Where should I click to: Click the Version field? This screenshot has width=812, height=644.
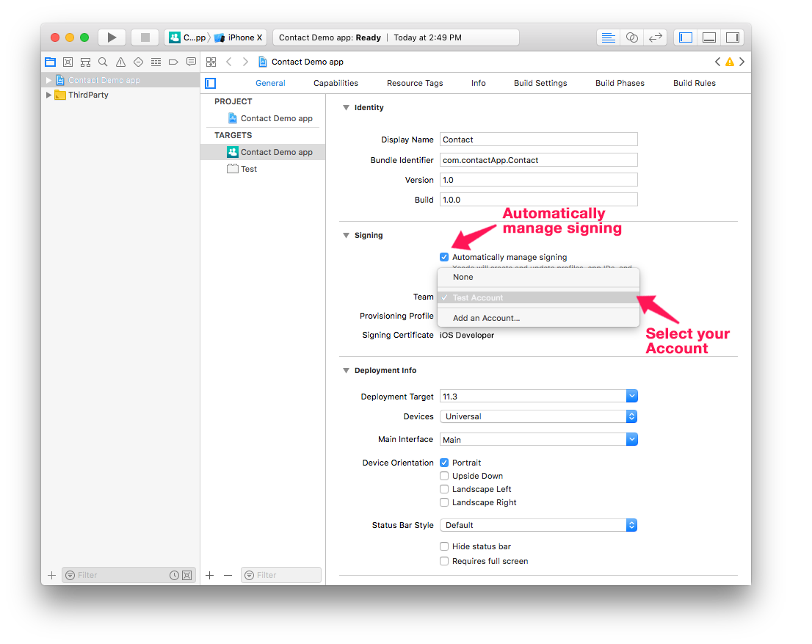(x=539, y=180)
